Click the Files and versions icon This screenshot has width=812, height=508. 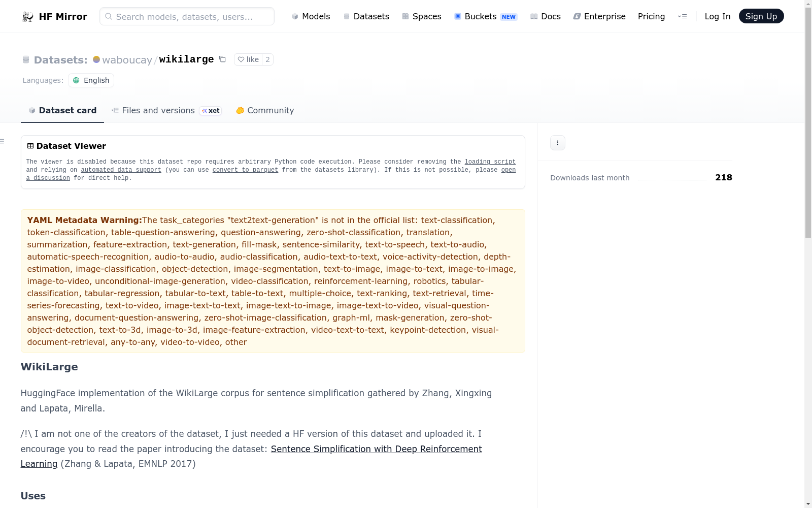tap(115, 110)
